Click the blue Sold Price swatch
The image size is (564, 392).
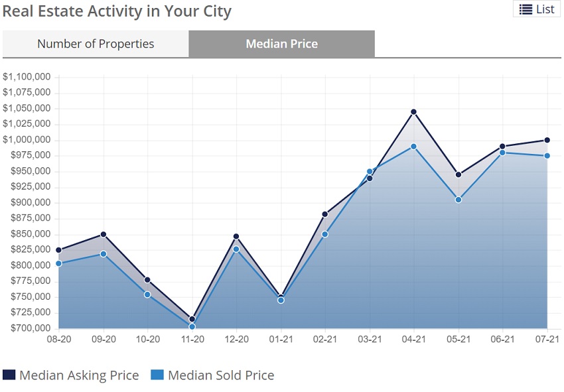pyautogui.click(x=157, y=375)
